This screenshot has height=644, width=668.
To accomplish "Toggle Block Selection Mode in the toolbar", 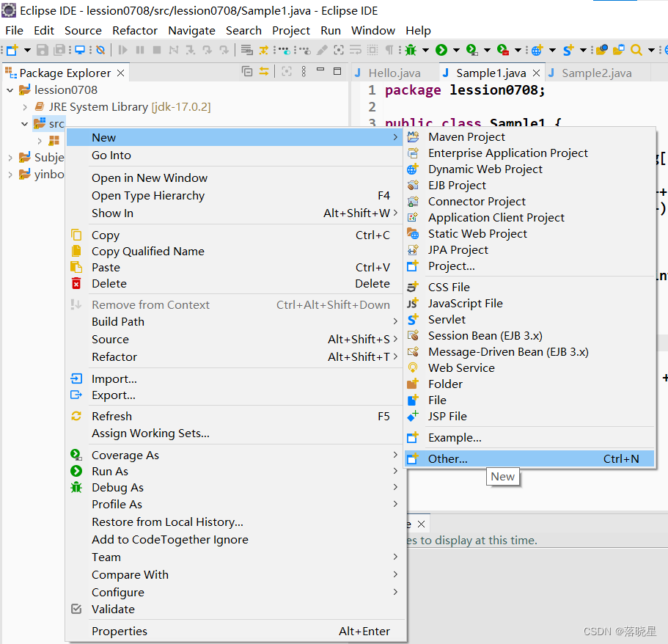I will (x=372, y=50).
